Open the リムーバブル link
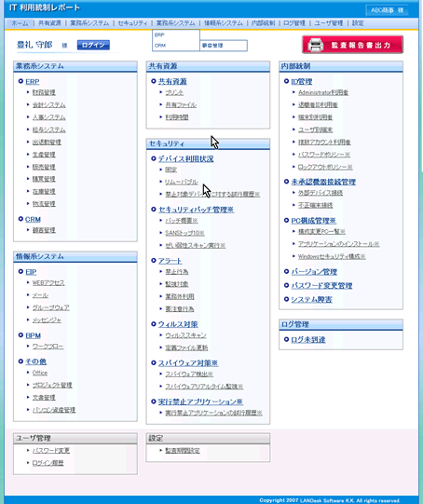Viewport: 423px width, 504px height. pyautogui.click(x=182, y=182)
